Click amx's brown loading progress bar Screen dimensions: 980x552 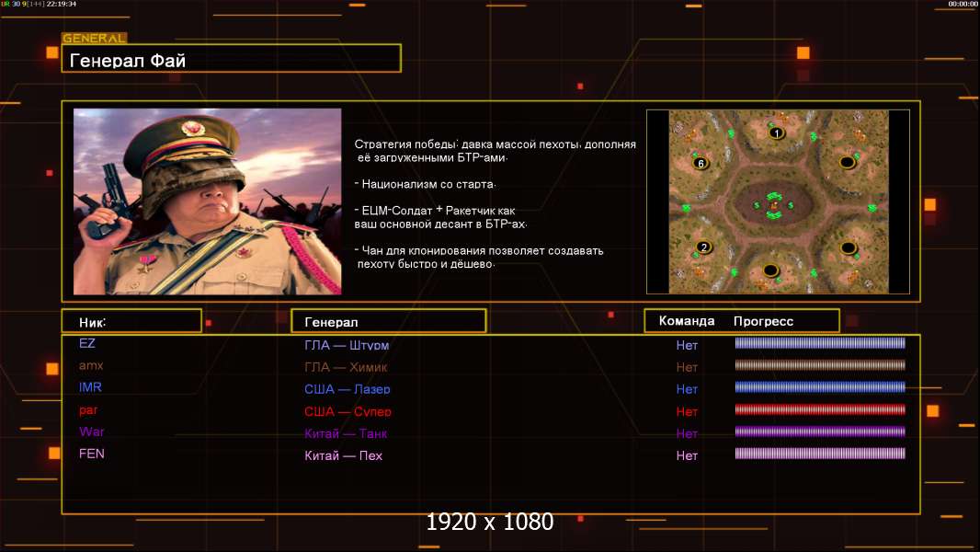[820, 364]
